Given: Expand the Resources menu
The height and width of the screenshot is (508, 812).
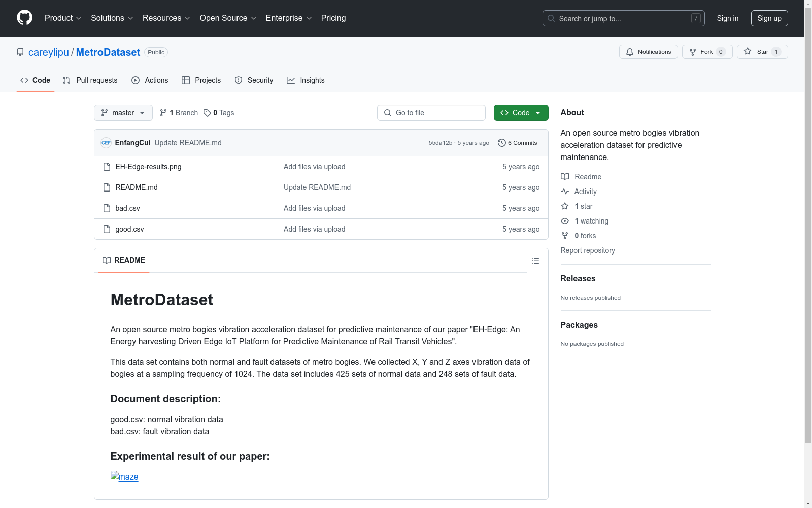Looking at the screenshot, I should (x=166, y=18).
